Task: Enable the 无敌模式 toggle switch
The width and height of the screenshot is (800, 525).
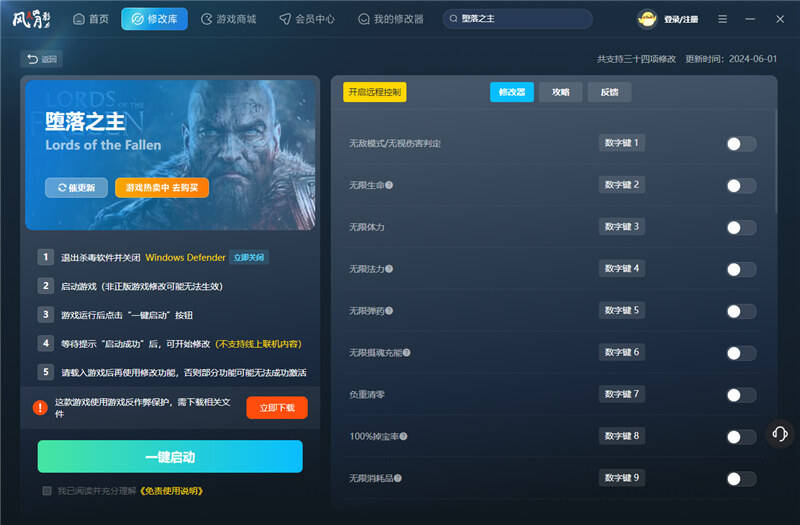Action: [x=740, y=144]
